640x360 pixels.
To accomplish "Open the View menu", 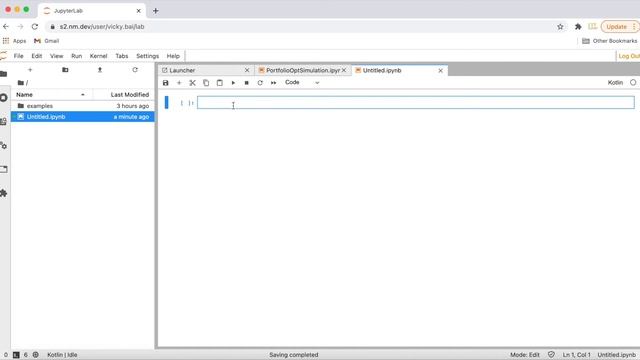I will point(57,56).
